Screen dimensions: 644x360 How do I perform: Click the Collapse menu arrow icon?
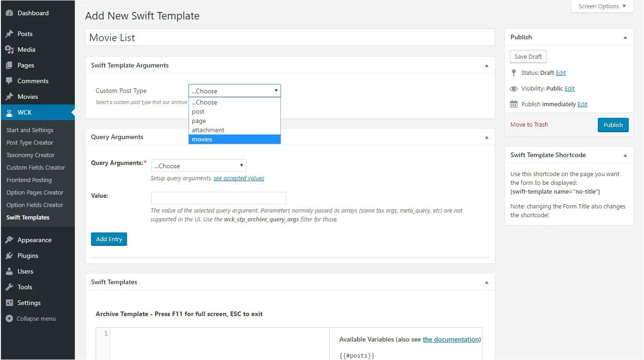[9, 318]
